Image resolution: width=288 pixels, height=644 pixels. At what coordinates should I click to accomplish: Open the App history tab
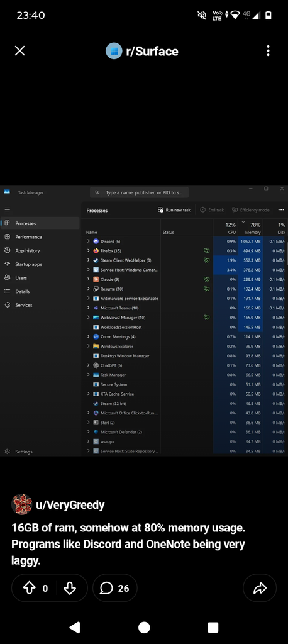40,250
